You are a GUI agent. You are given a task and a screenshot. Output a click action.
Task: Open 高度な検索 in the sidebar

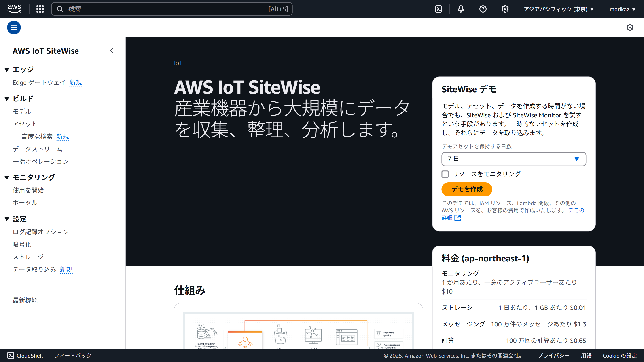[x=37, y=136]
